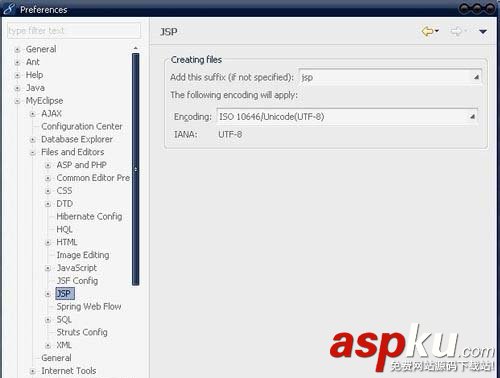This screenshot has width=500, height=378.
Task: Click the tree scrollbar up arrow
Action: click(x=136, y=48)
